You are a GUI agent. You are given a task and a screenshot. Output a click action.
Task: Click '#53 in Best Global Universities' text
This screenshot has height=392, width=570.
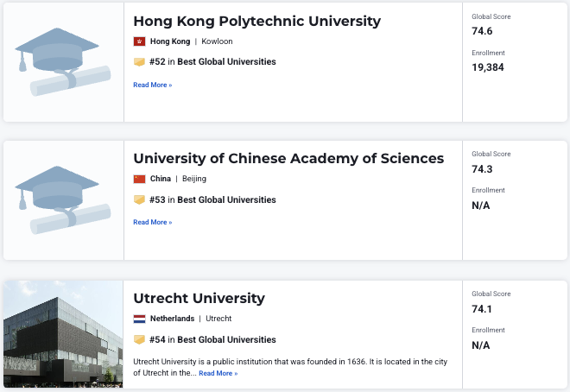tap(212, 199)
